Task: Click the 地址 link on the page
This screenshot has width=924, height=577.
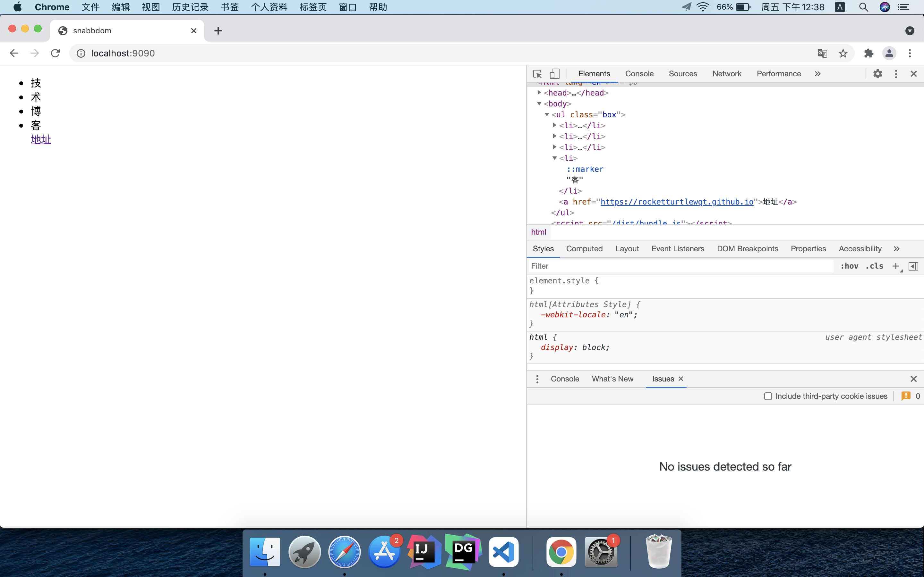Action: pos(41,139)
